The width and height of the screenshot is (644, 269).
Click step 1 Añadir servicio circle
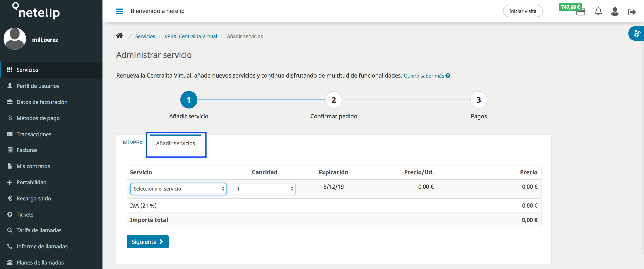(x=189, y=100)
